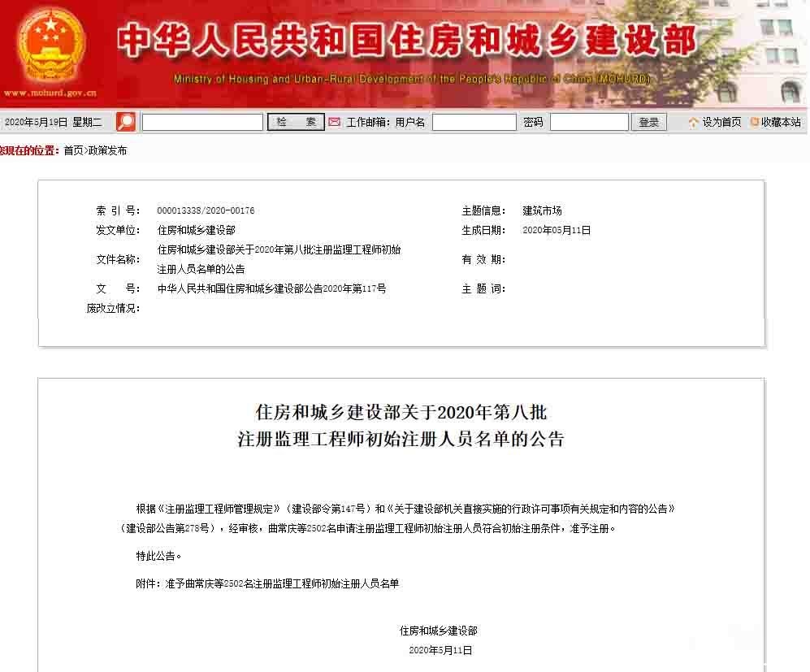Open 政策发布 in the breadcrumb
The width and height of the screenshot is (810, 672).
click(x=107, y=150)
